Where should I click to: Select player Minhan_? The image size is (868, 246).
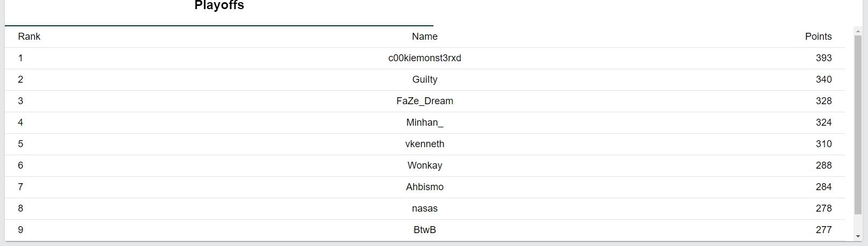425,122
